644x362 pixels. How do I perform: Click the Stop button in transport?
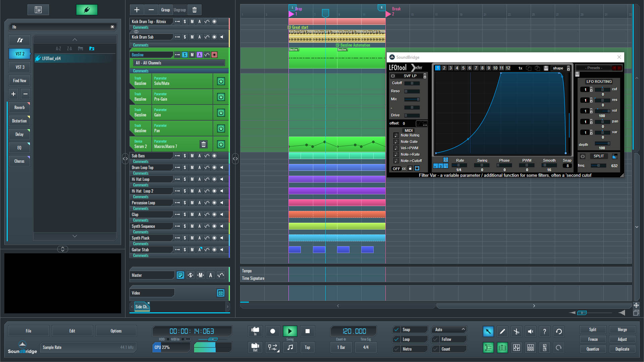click(x=307, y=331)
